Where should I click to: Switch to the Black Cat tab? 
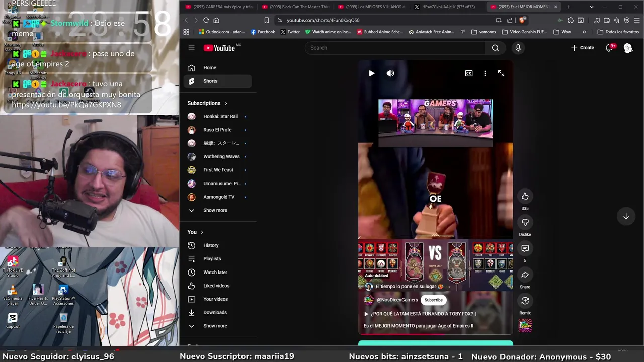point(296,7)
